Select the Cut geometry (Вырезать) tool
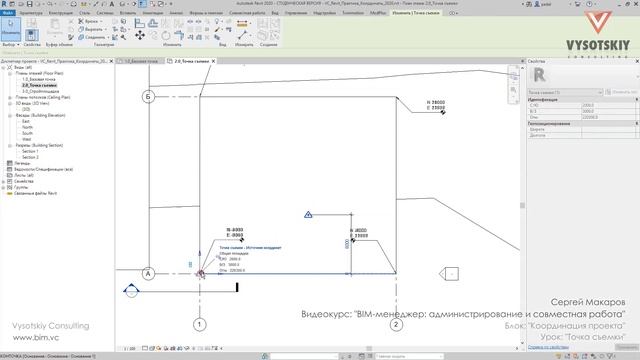The image size is (640, 360). 91,29
